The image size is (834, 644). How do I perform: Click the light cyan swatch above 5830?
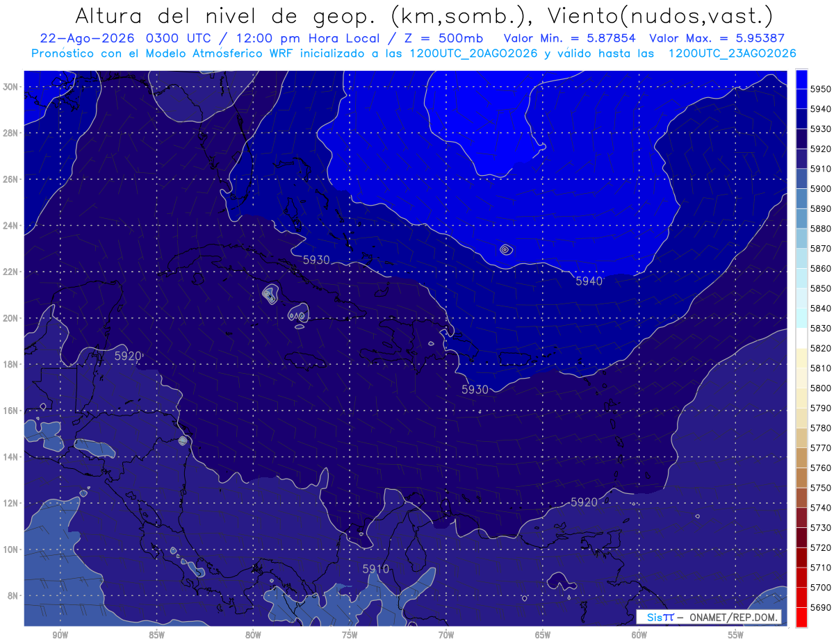pos(801,318)
